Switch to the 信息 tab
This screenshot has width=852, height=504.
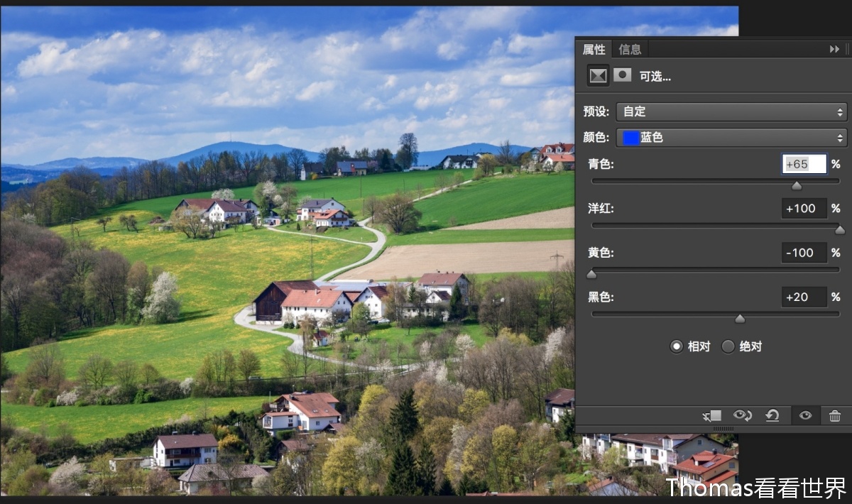[630, 49]
